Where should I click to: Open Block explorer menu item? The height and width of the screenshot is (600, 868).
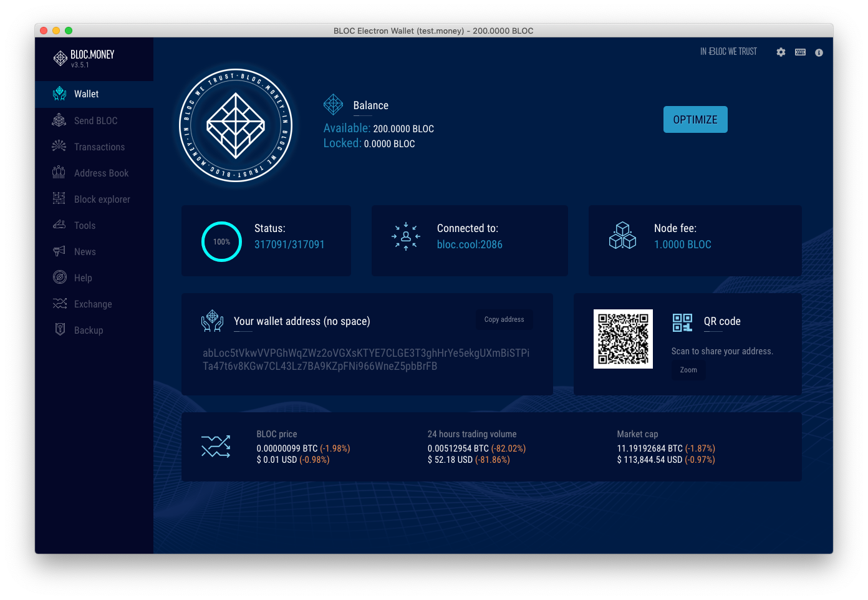[94, 199]
